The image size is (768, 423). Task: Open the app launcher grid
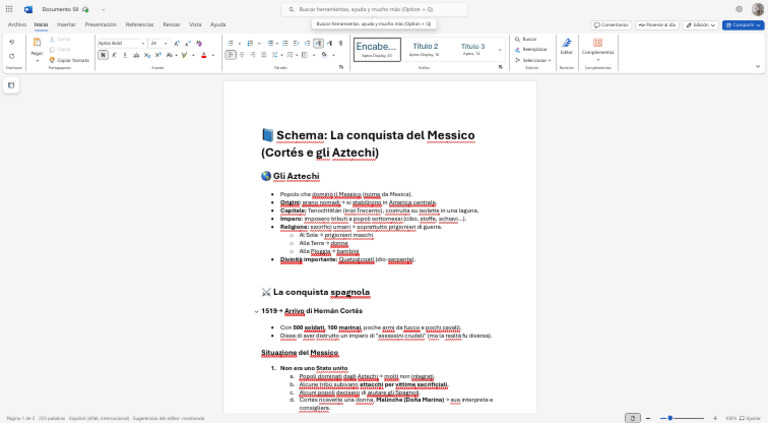pyautogui.click(x=9, y=9)
